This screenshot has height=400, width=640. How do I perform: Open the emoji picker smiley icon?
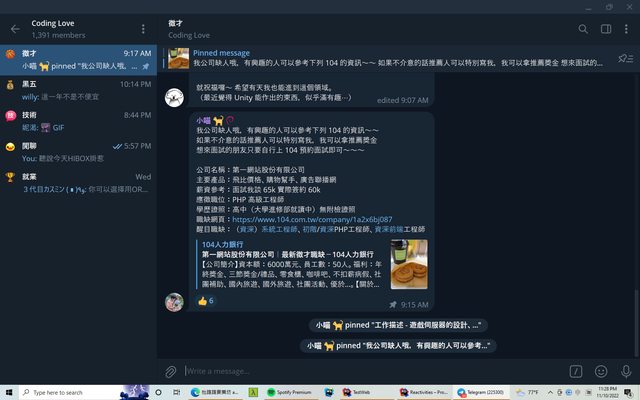(601, 371)
